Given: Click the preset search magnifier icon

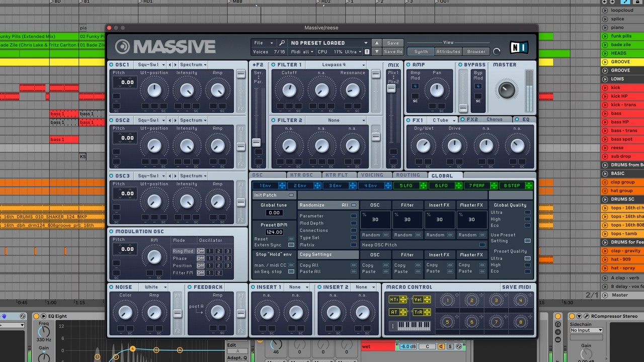Looking at the screenshot, I should [x=282, y=43].
